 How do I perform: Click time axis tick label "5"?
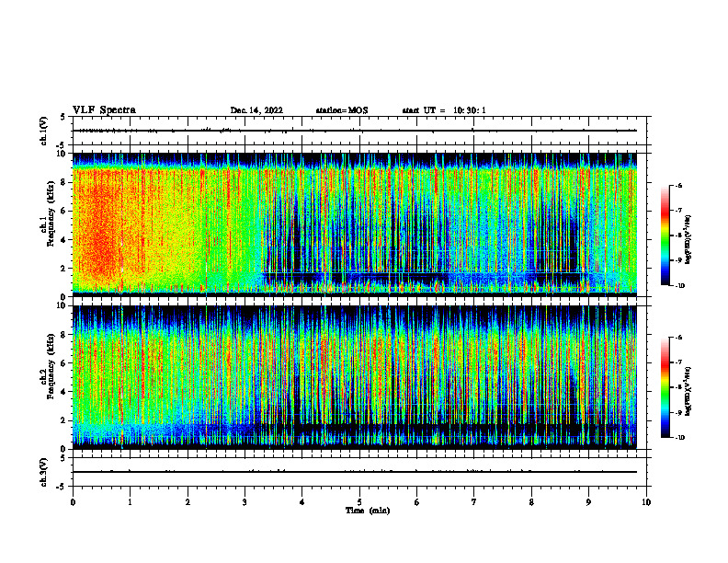[359, 502]
